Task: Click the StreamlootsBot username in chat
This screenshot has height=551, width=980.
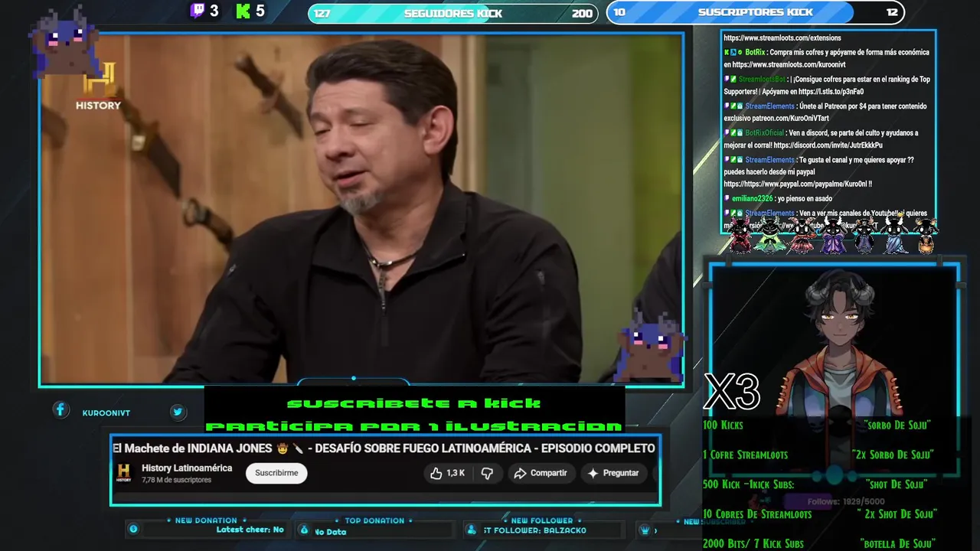Action: click(x=762, y=80)
